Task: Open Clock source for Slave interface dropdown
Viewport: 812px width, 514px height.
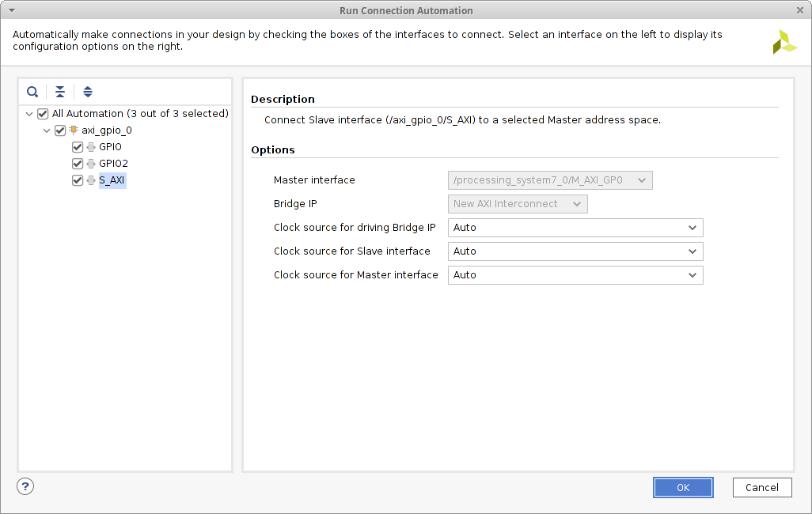Action: tap(575, 251)
